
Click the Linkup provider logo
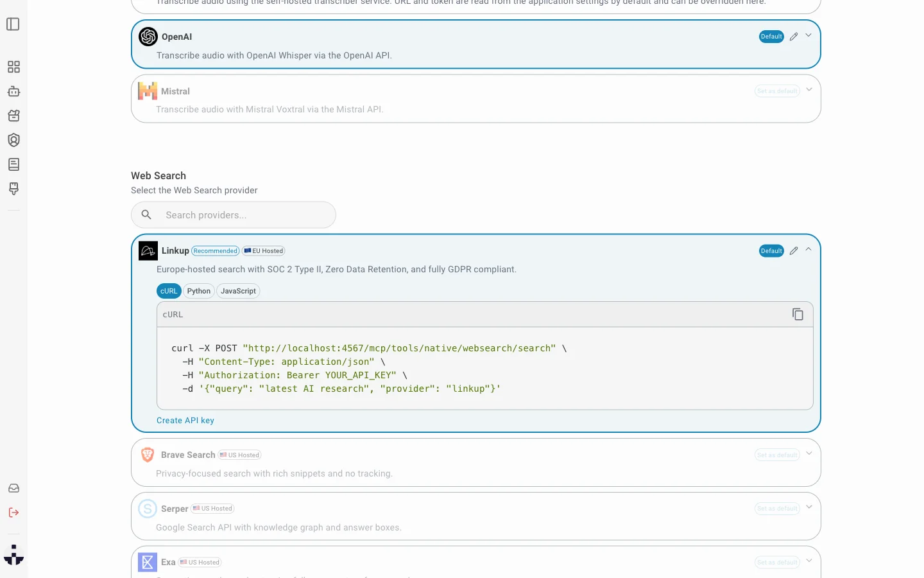148,250
